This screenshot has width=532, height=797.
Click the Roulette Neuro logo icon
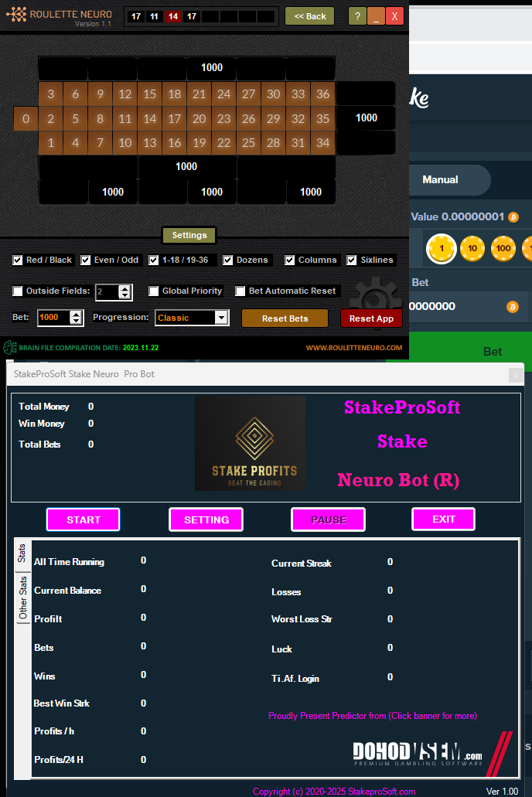15,15
